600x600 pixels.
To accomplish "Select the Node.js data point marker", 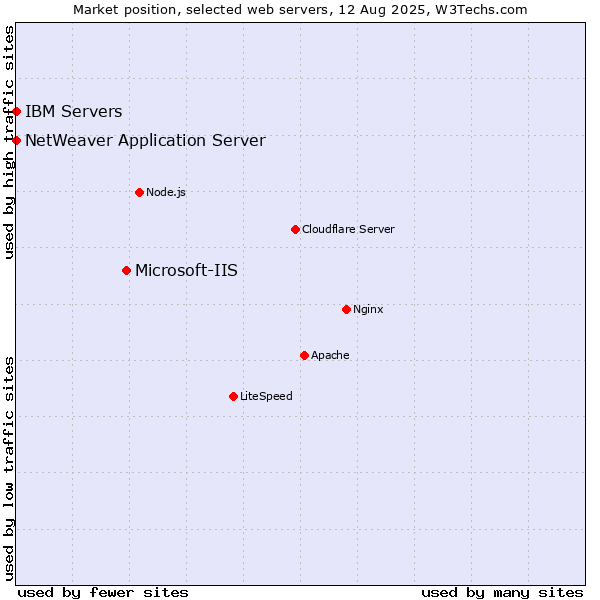I will coord(140,192).
